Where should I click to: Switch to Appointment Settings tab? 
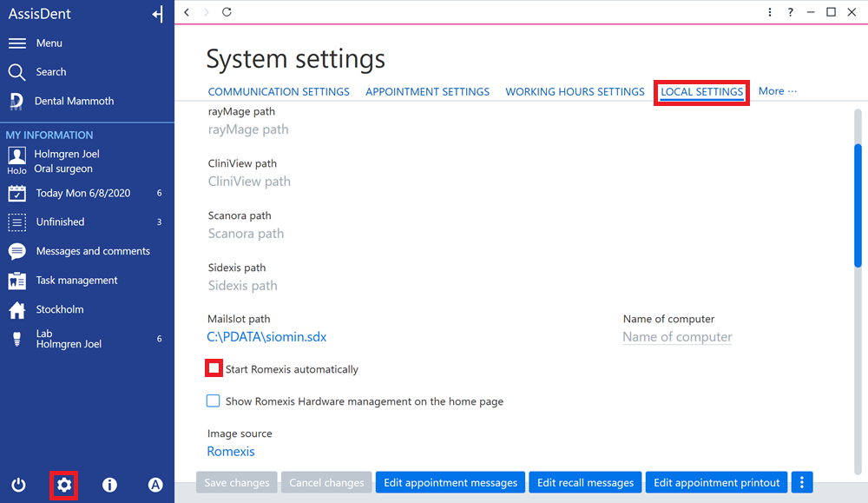427,92
